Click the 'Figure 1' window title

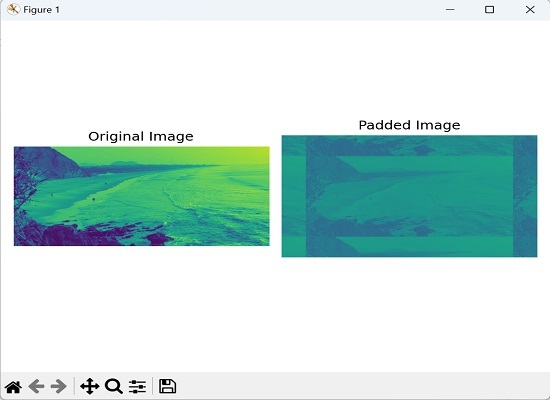click(x=41, y=10)
